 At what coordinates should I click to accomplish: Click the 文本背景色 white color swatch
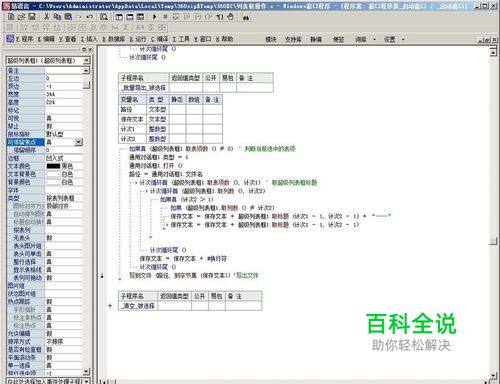click(x=53, y=174)
